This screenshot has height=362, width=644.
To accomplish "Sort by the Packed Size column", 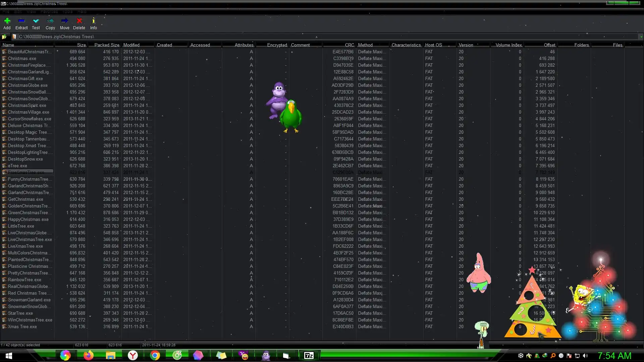I will click(107, 45).
